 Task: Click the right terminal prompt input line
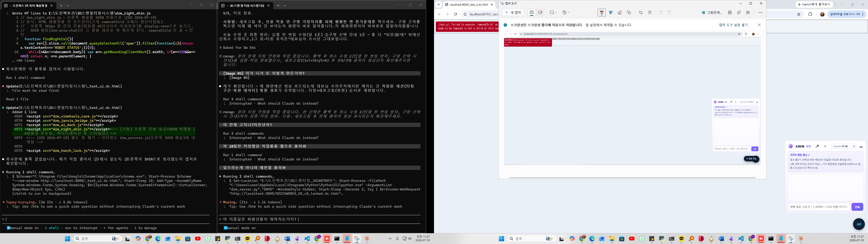(320, 219)
